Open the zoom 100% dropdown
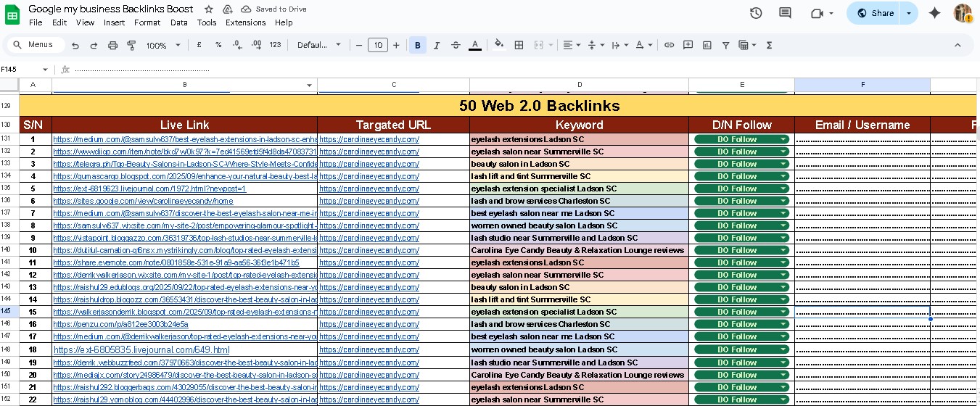Viewport: 980px width, 406px height. (164, 45)
